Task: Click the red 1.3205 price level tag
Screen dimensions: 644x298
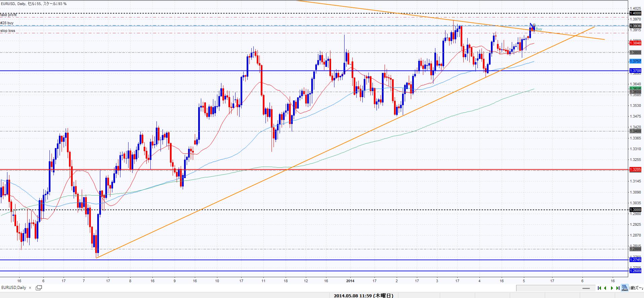Action: pyautogui.click(x=635, y=170)
